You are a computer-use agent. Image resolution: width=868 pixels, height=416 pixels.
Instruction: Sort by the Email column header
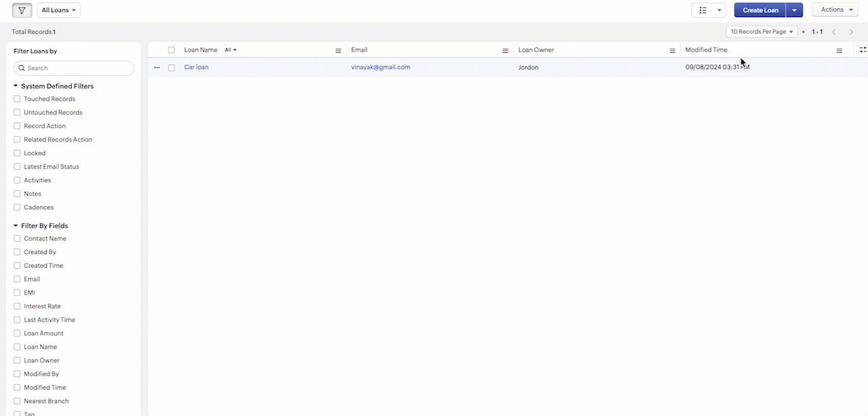tap(360, 50)
